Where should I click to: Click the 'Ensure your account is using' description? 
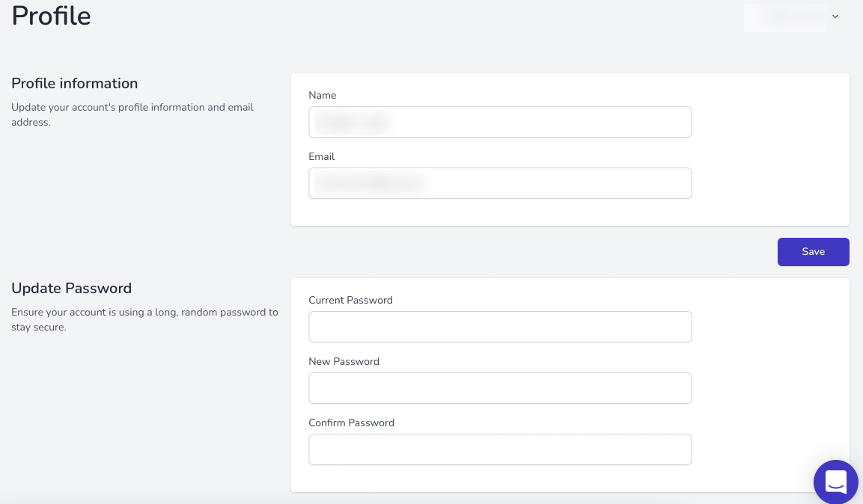pos(144,320)
